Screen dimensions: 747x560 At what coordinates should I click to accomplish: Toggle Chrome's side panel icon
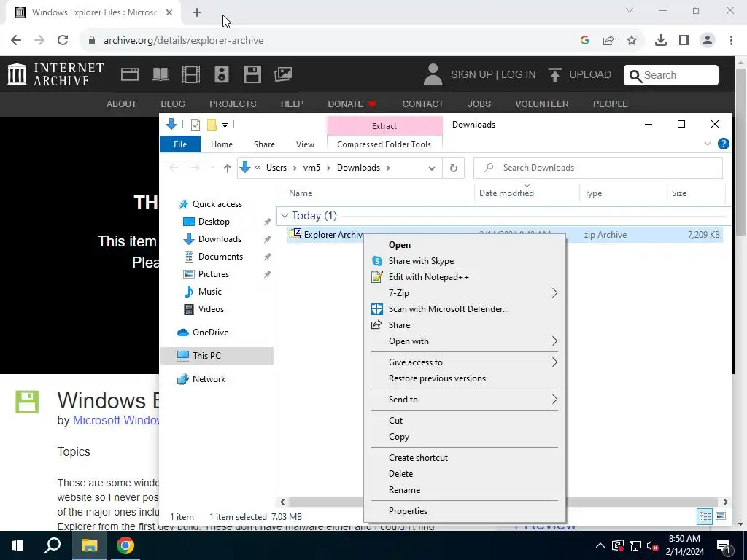click(684, 41)
